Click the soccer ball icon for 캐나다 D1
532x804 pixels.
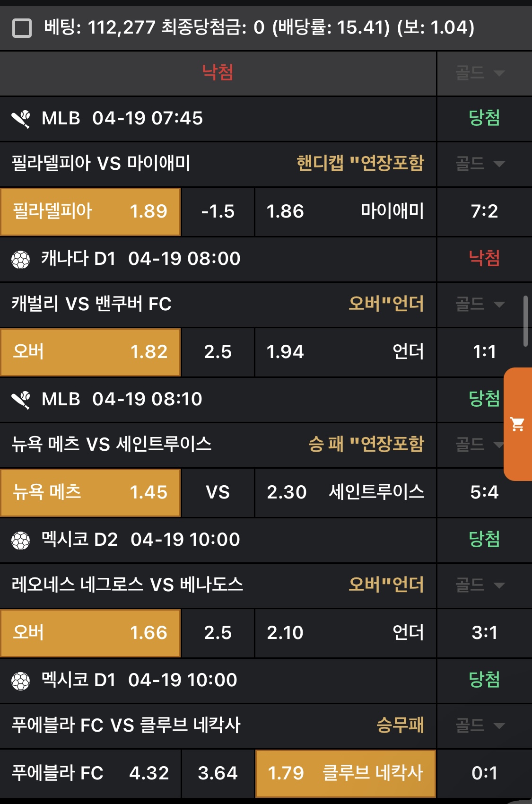(x=21, y=259)
